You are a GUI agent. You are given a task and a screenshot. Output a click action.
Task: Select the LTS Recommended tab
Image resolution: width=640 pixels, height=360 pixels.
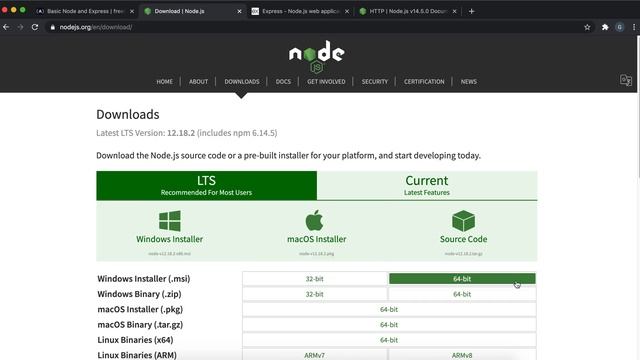pos(207,185)
